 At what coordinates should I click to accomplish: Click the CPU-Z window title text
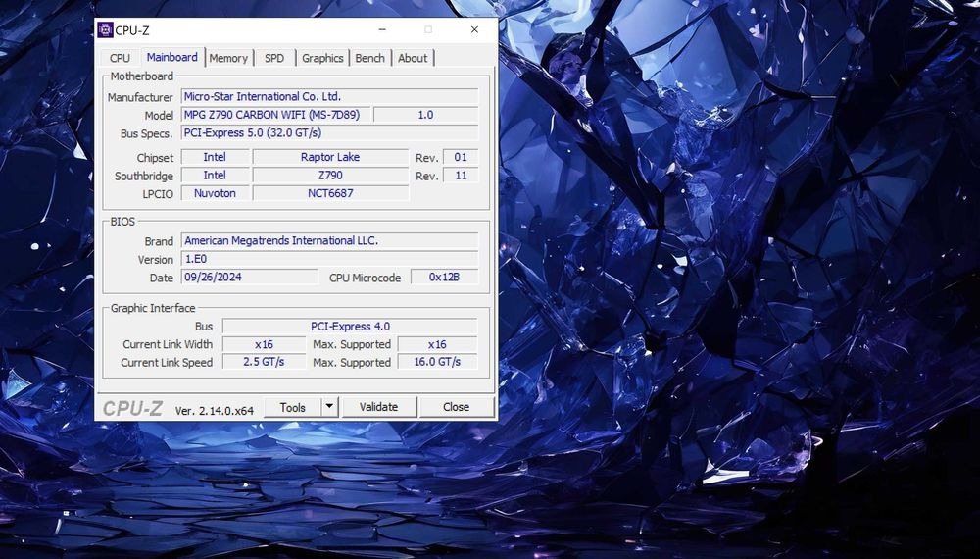pos(132,30)
